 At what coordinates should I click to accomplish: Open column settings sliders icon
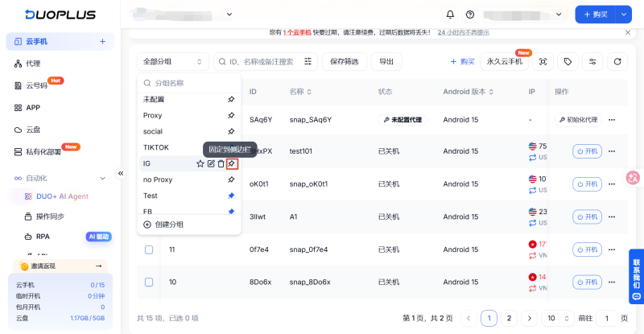[x=592, y=62]
